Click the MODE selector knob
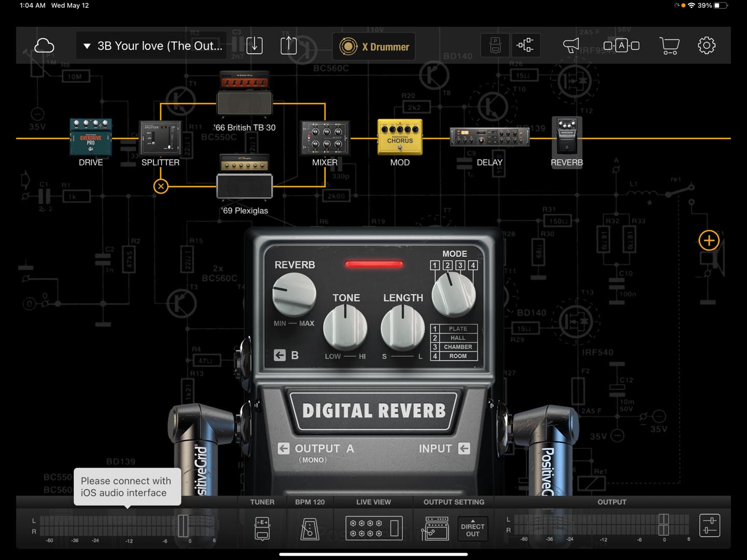Viewport: 747px width, 560px height. (x=454, y=294)
